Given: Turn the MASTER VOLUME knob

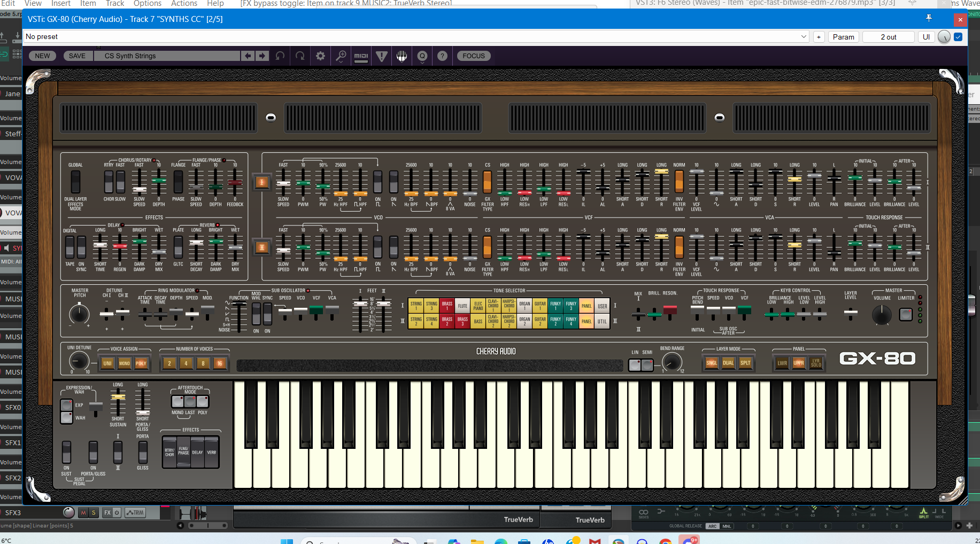Looking at the screenshot, I should [x=882, y=315].
